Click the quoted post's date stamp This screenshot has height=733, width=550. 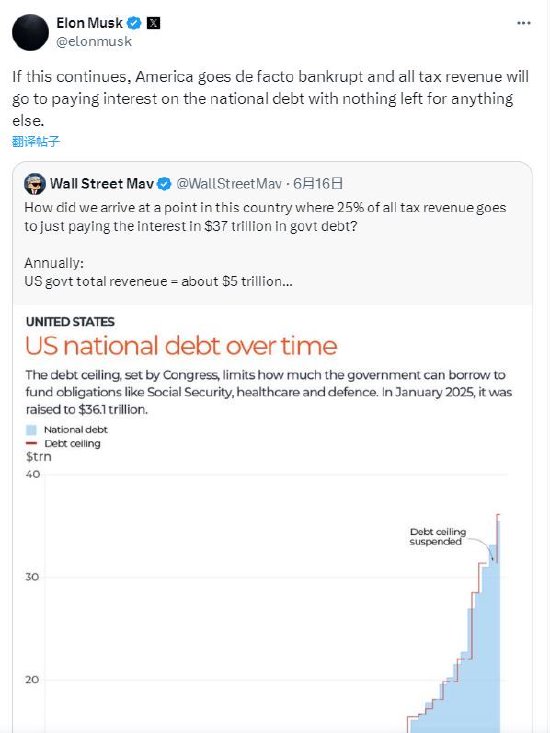click(318, 184)
